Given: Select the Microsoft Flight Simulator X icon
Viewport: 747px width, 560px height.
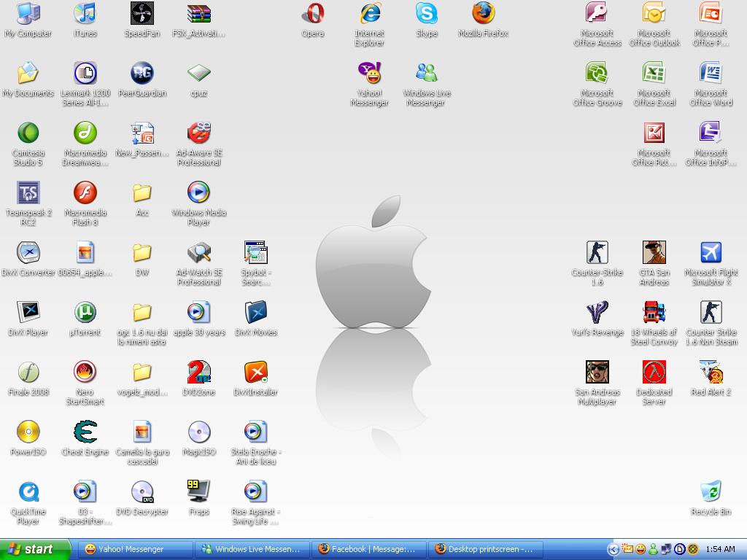Looking at the screenshot, I should pos(711,253).
